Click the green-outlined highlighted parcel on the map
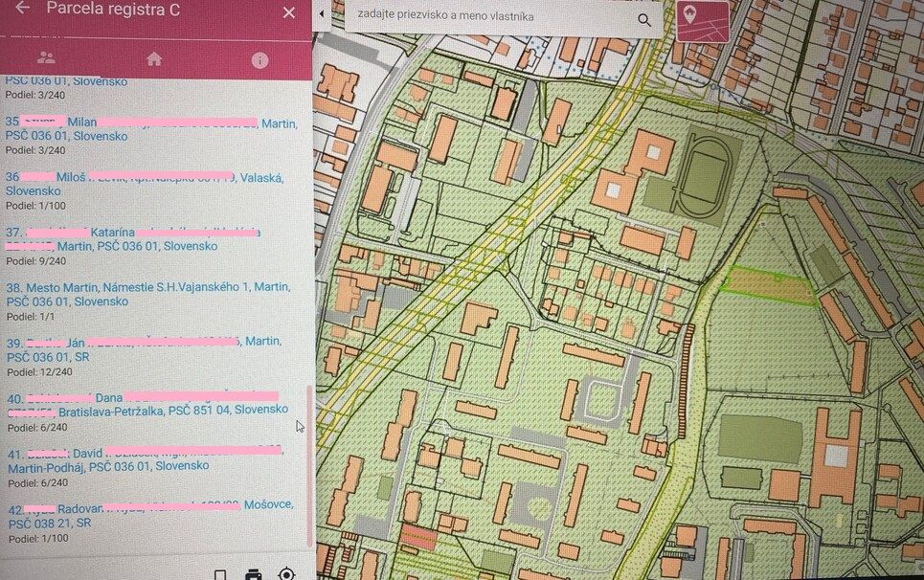924x580 pixels. [x=766, y=285]
